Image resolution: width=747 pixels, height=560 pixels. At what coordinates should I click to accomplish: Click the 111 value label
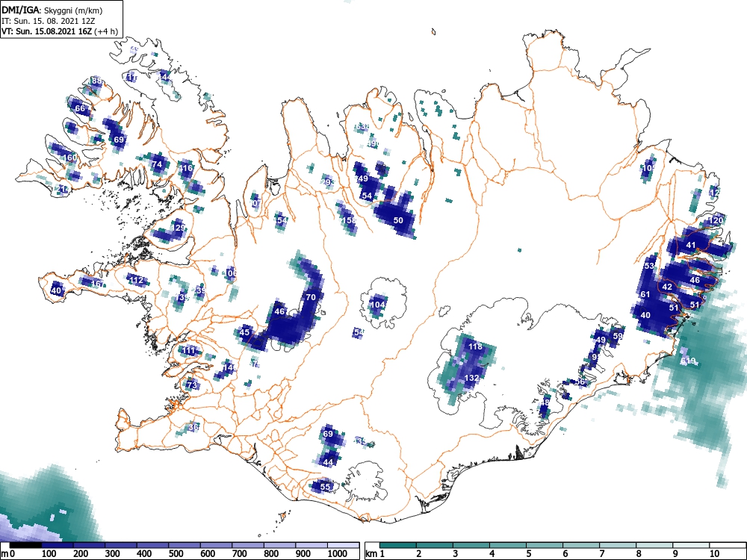pos(189,351)
